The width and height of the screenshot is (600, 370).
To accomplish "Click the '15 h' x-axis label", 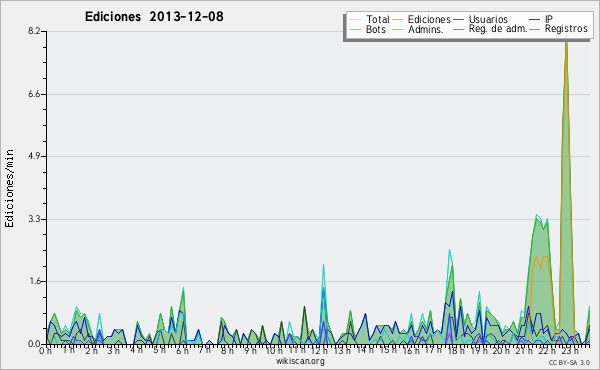I will pyautogui.click(x=388, y=350).
